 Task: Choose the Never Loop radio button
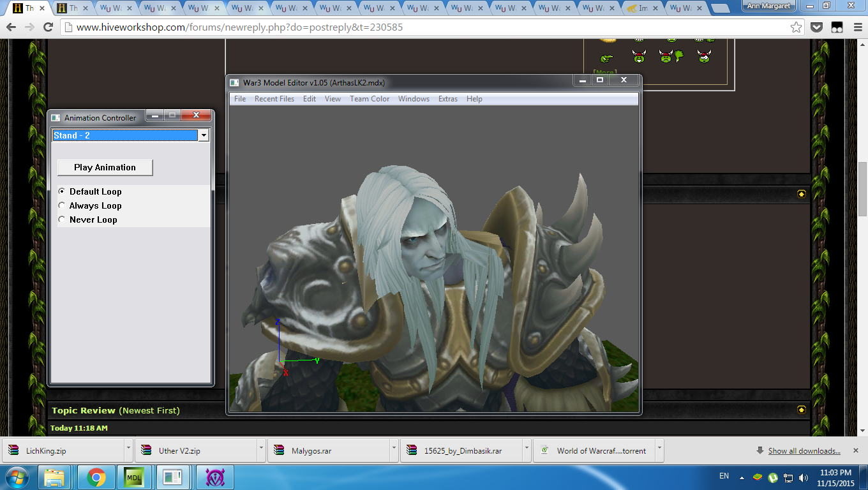pos(62,219)
